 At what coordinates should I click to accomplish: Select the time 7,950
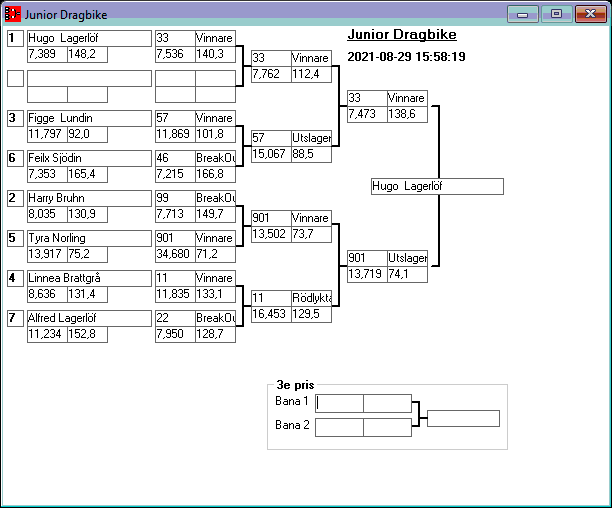click(x=175, y=334)
